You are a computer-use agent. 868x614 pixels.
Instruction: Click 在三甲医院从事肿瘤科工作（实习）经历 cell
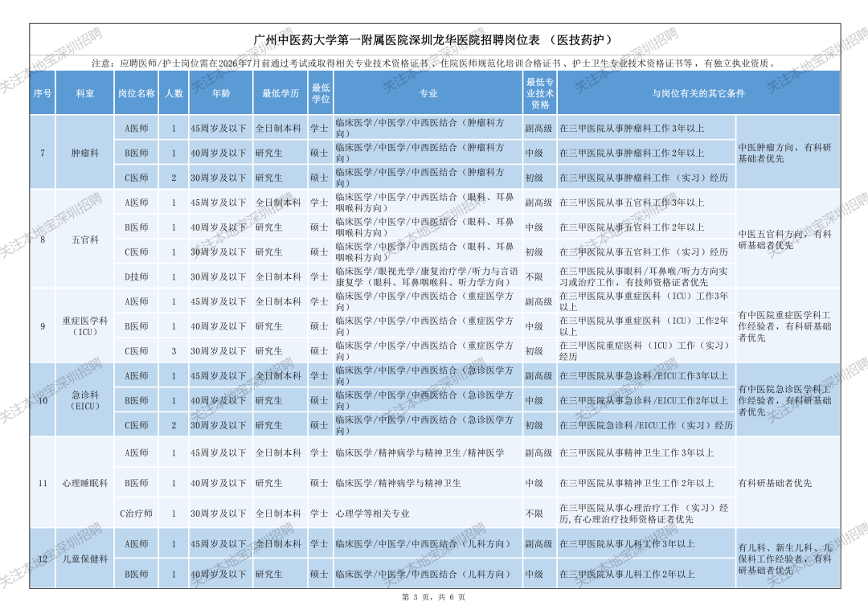pyautogui.click(x=646, y=178)
